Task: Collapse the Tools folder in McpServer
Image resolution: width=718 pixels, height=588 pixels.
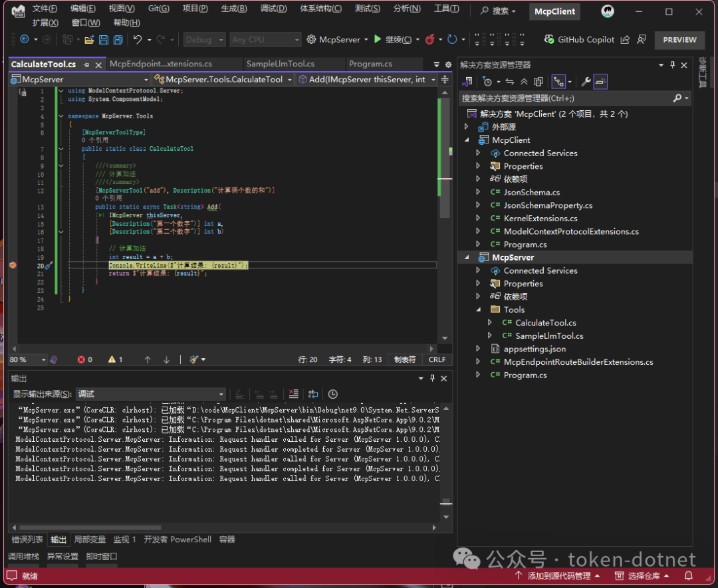Action: click(479, 310)
